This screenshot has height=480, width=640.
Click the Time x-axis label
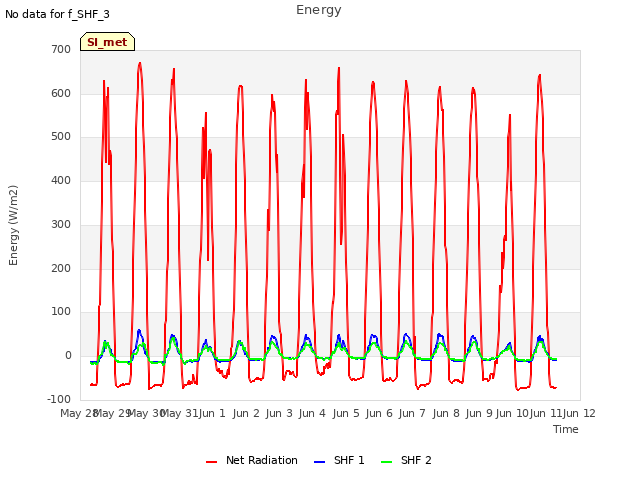(x=566, y=429)
